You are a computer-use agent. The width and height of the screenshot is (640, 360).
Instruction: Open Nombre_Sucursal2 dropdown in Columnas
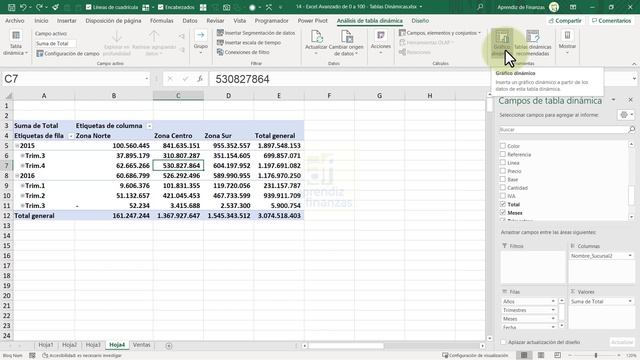[630, 256]
